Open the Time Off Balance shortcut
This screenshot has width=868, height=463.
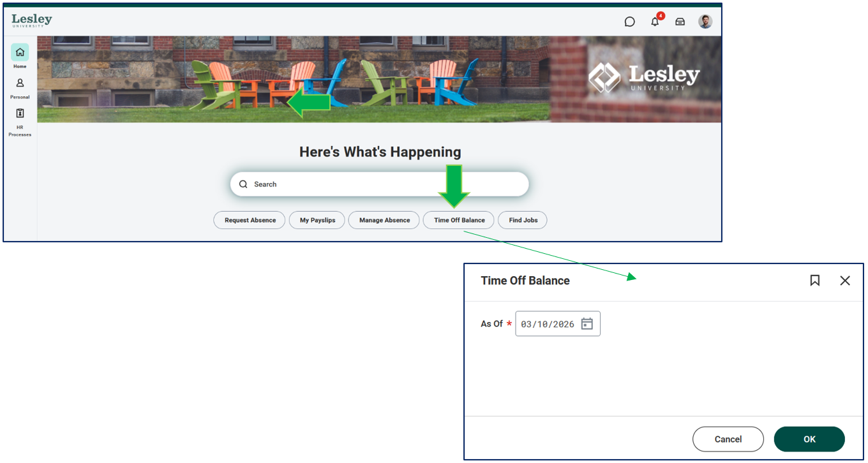point(459,220)
